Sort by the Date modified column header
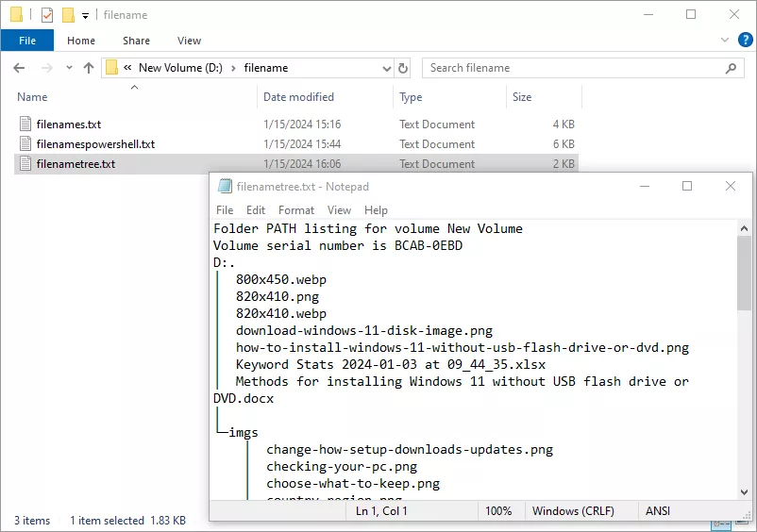Screen dimensions: 757x532 click(x=298, y=97)
